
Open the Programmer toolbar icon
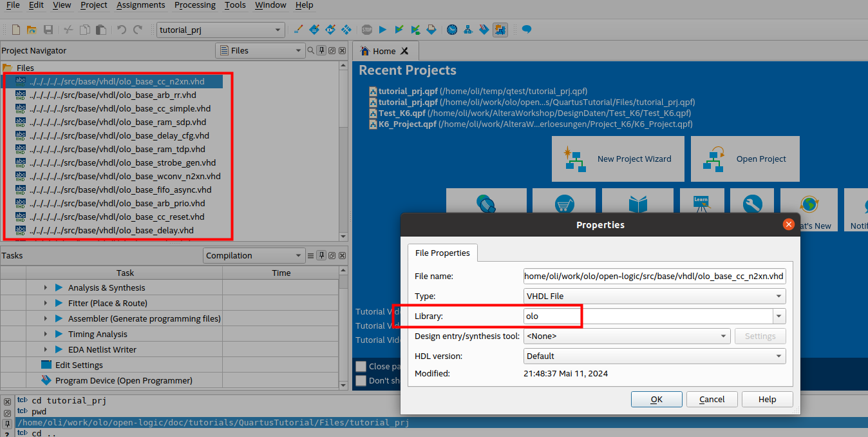tap(484, 30)
